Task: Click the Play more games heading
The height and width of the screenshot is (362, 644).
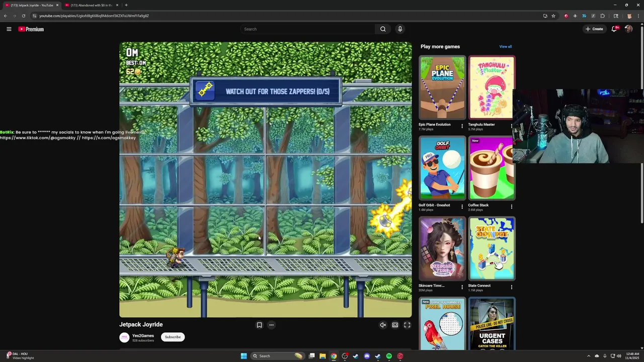Action: pyautogui.click(x=440, y=47)
